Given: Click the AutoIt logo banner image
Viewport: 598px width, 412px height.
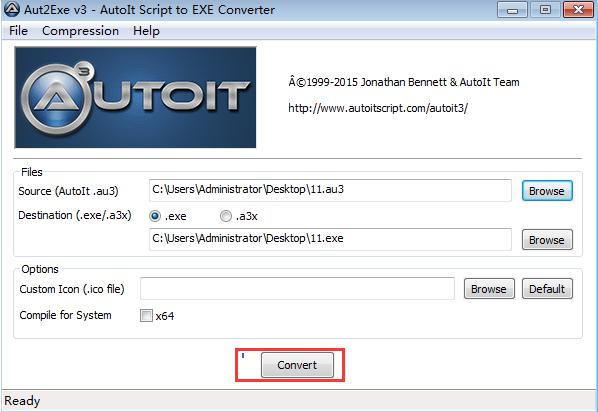Looking at the screenshot, I should click(x=135, y=97).
